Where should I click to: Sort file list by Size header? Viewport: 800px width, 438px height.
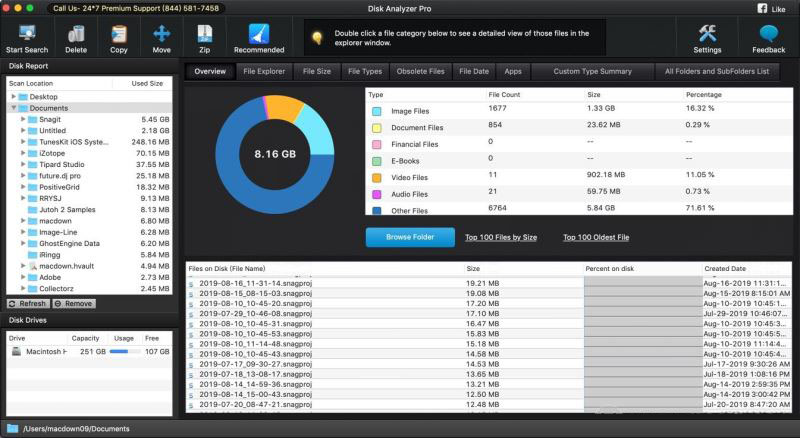pos(473,269)
